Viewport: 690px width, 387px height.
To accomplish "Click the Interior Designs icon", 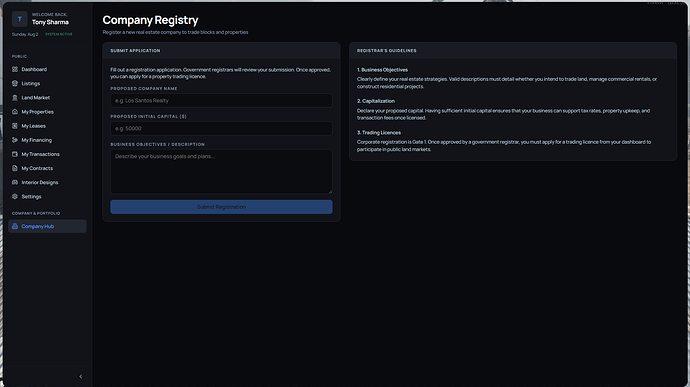I will pos(15,182).
